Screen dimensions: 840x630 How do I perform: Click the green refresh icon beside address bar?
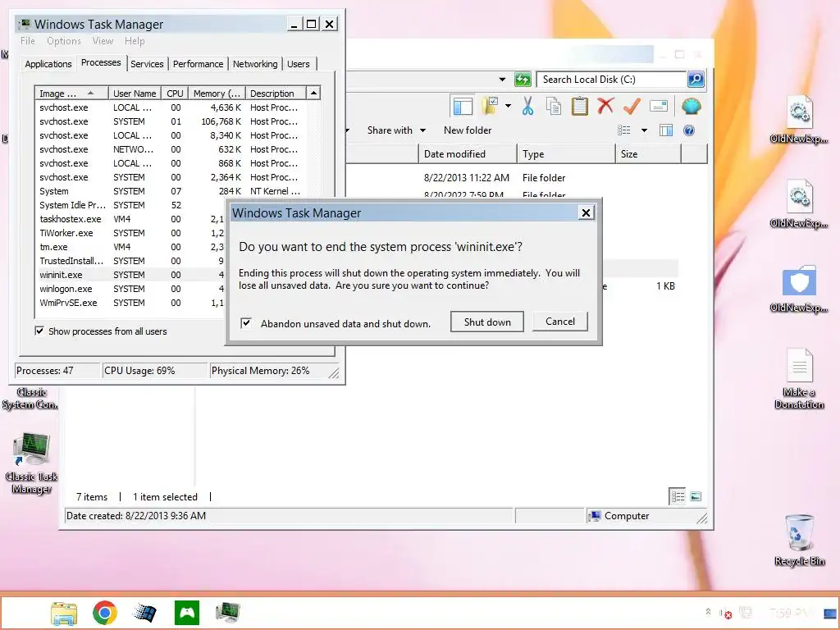tap(523, 80)
